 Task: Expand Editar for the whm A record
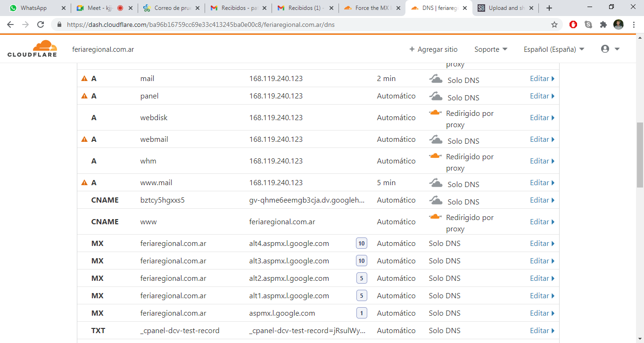tap(542, 161)
